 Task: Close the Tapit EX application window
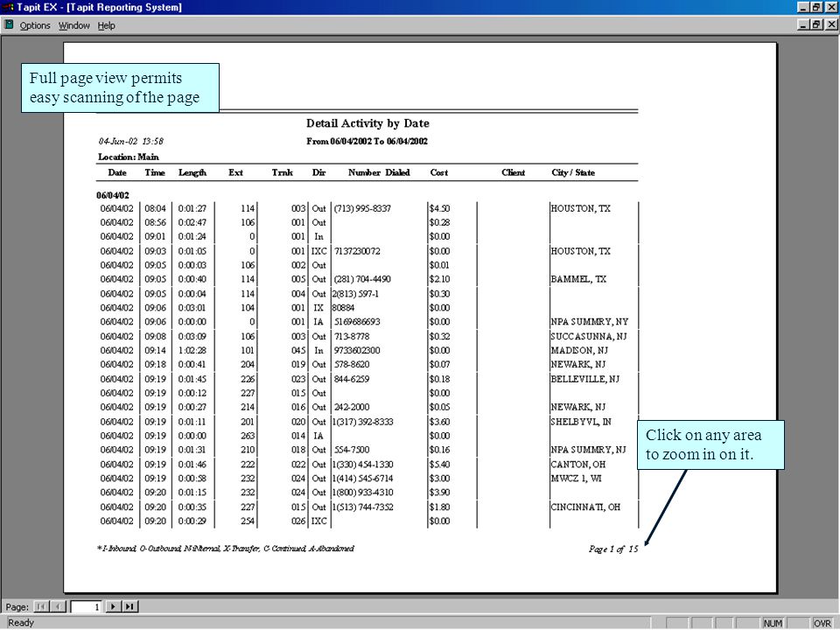pyautogui.click(x=831, y=7)
